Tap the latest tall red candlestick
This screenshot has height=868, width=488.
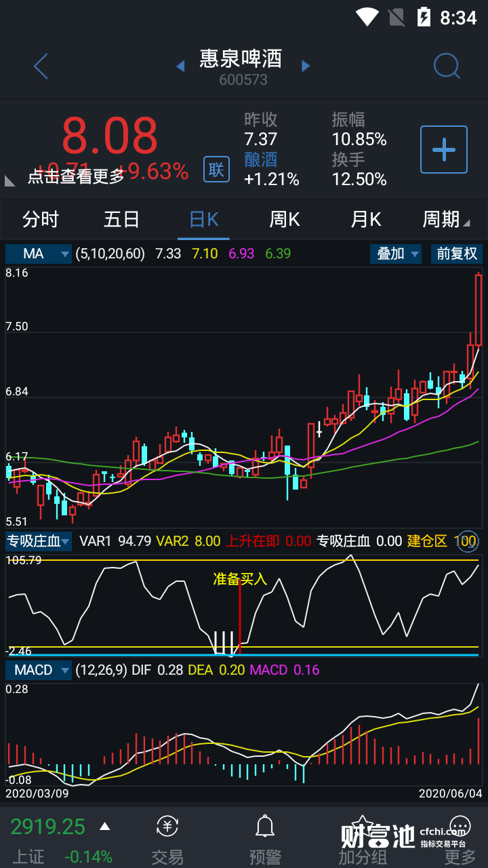click(x=479, y=309)
